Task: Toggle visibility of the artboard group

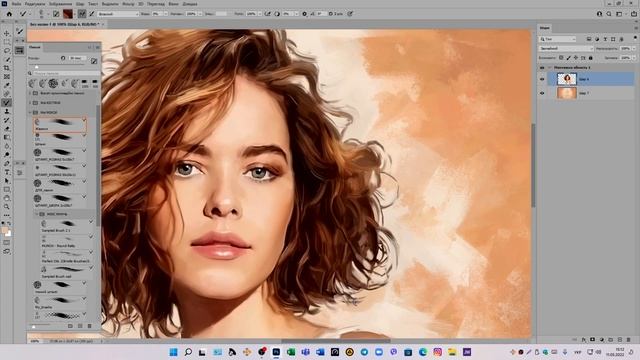Action: pyautogui.click(x=542, y=67)
